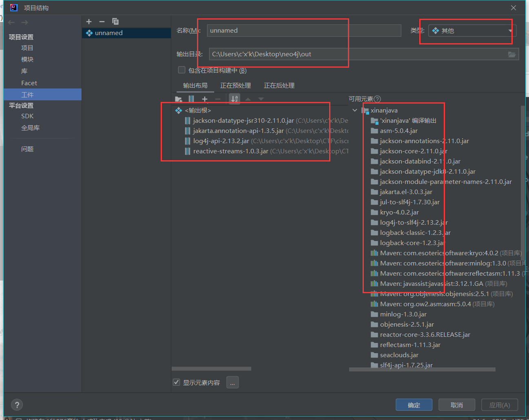Navigate back with the left arrow
The width and height of the screenshot is (529, 420).
(11, 22)
